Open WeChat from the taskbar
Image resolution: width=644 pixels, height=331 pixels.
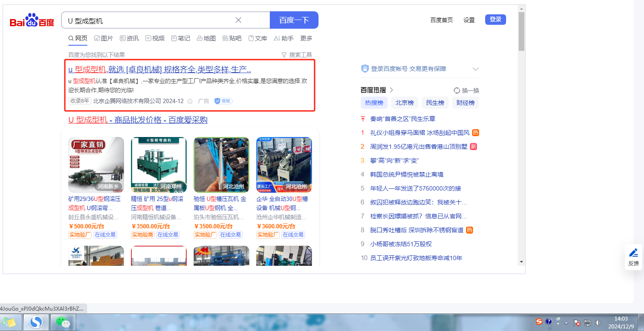pyautogui.click(x=64, y=322)
